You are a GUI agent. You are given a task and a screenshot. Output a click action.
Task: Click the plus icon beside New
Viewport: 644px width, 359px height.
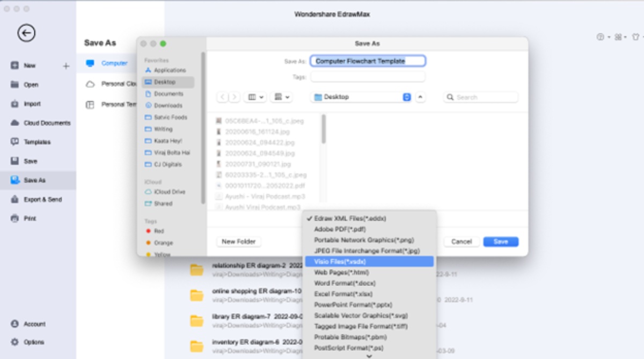[x=66, y=66]
